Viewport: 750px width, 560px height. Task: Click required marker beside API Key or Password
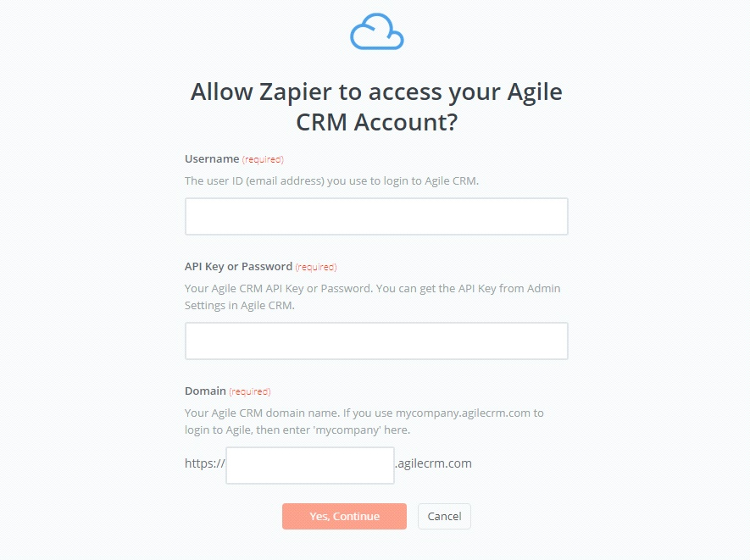click(x=316, y=267)
